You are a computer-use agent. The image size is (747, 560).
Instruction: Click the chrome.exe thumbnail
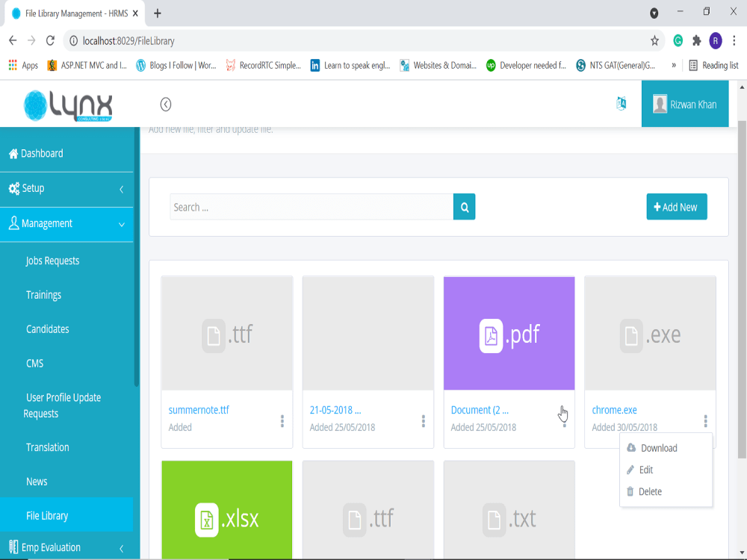tap(650, 333)
